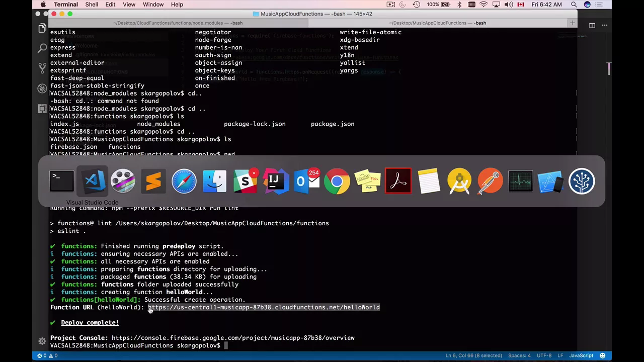Screen dimensions: 644x362
Task: Click battery 100% status in menu bar
Action: click(440, 5)
